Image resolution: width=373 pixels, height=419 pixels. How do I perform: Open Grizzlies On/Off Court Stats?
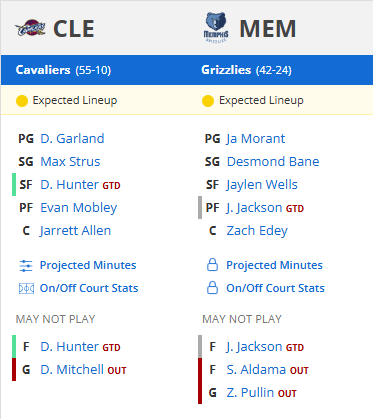coord(275,288)
